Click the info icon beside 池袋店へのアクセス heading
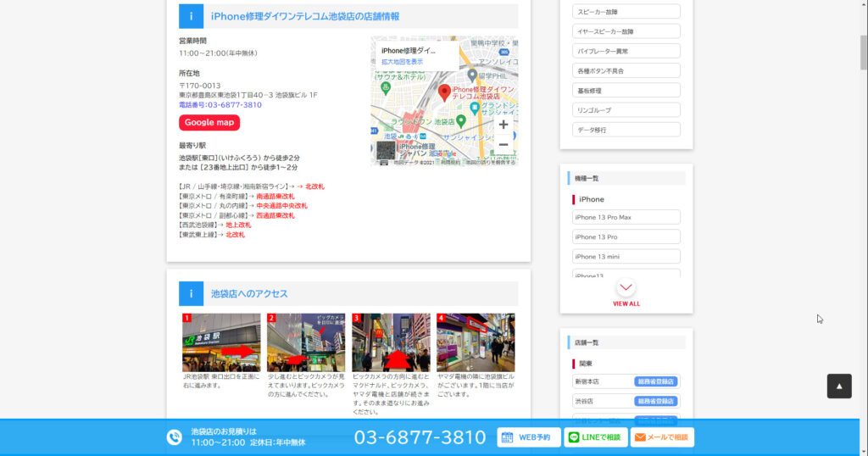This screenshot has width=868, height=456. [x=191, y=293]
